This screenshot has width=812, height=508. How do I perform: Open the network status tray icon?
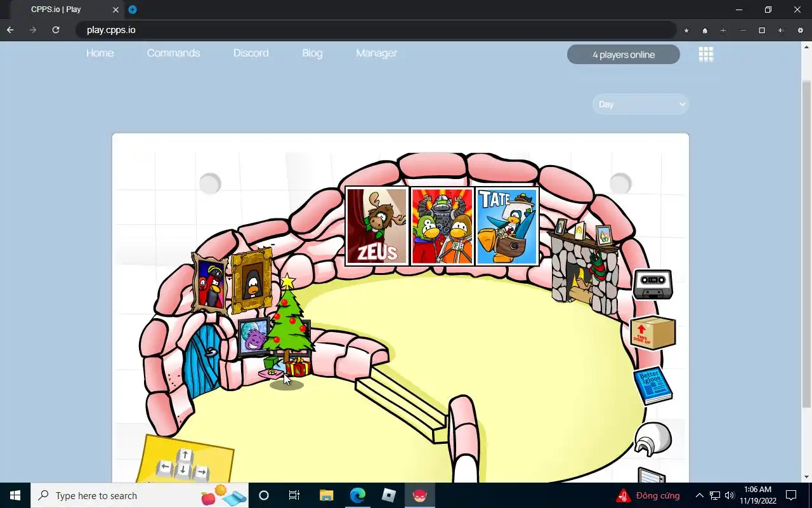[715, 495]
